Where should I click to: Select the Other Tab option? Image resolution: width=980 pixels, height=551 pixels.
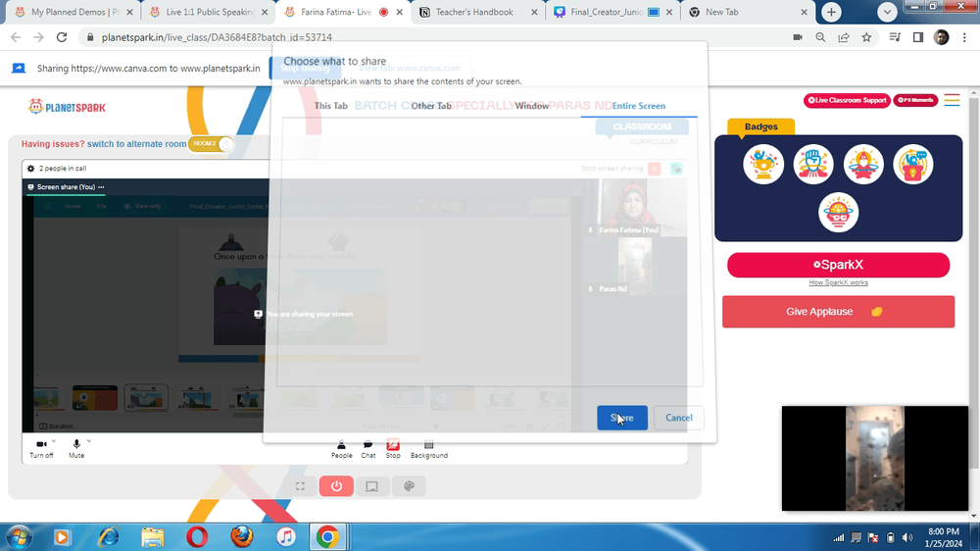tap(431, 106)
